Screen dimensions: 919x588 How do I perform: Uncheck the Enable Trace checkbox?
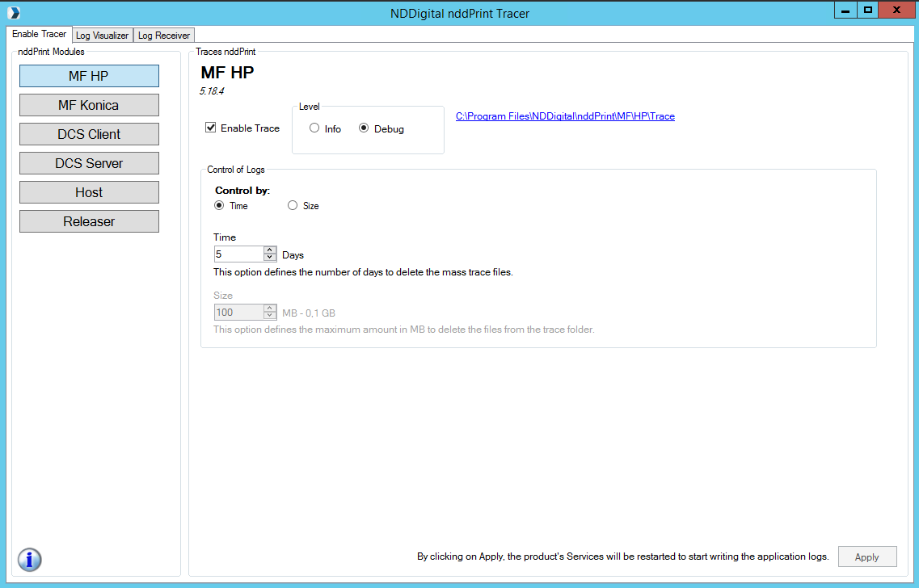coord(211,128)
